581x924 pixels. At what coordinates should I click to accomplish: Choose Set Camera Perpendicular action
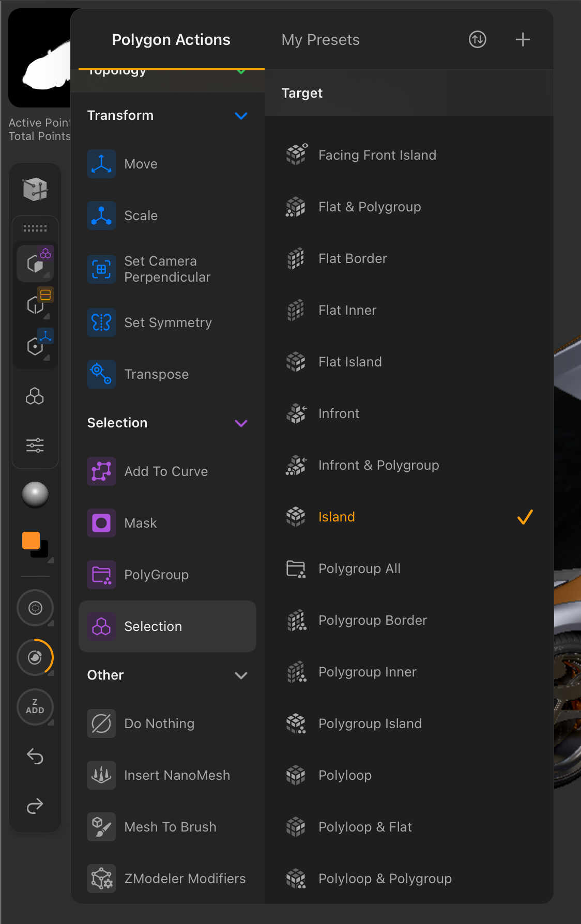tap(167, 269)
